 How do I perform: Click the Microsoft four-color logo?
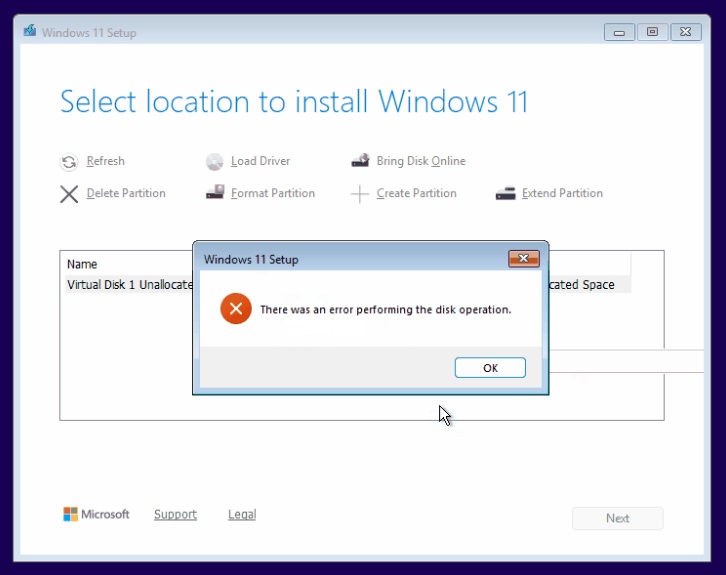click(70, 514)
